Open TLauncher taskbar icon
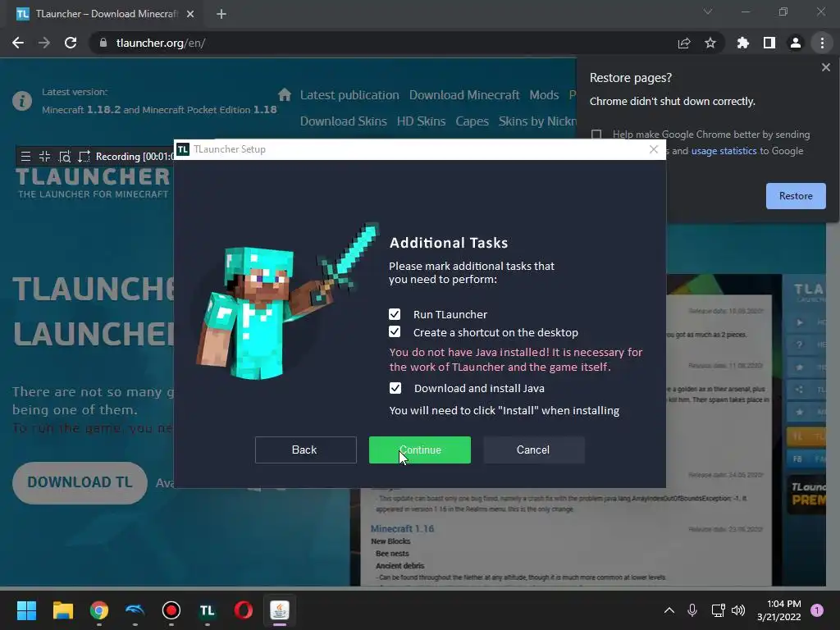Image resolution: width=840 pixels, height=630 pixels. (208, 610)
